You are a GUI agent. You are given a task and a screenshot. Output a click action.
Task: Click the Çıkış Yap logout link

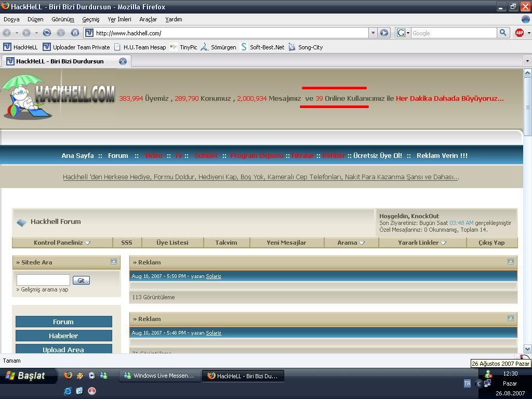(491, 243)
